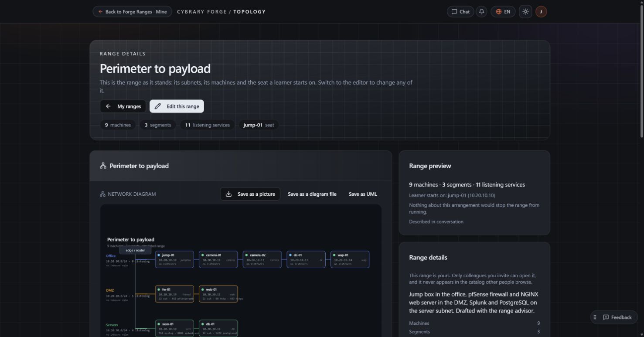Save diagram as a picture
Viewport: 644px width, 337px height.
(250, 194)
